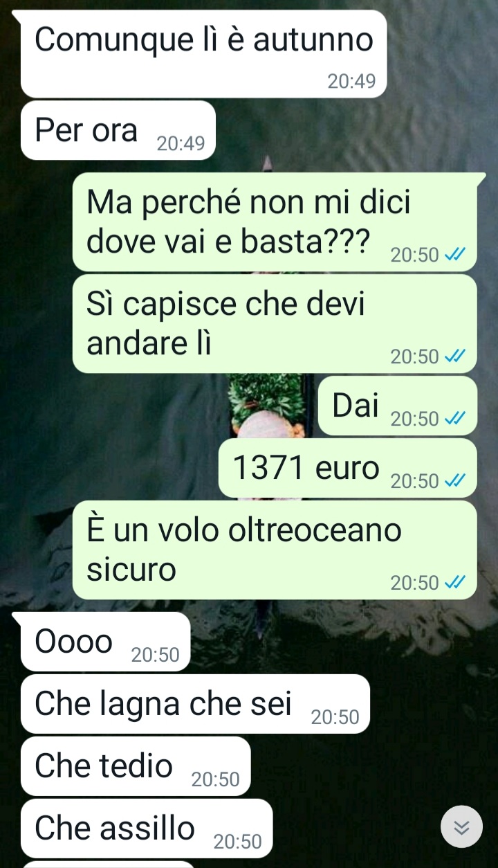Select the "1371 euro" message
Viewport: 498px width, 868px height.
(348, 468)
